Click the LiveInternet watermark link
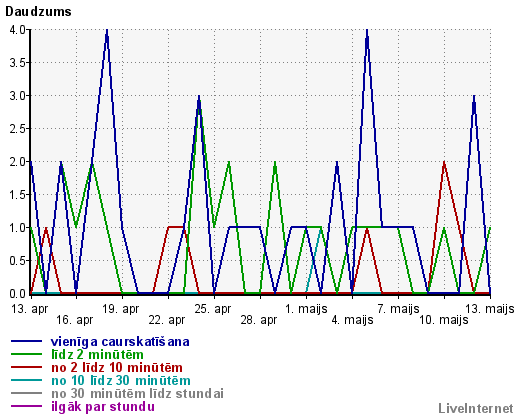The image size is (520, 418). click(x=476, y=408)
